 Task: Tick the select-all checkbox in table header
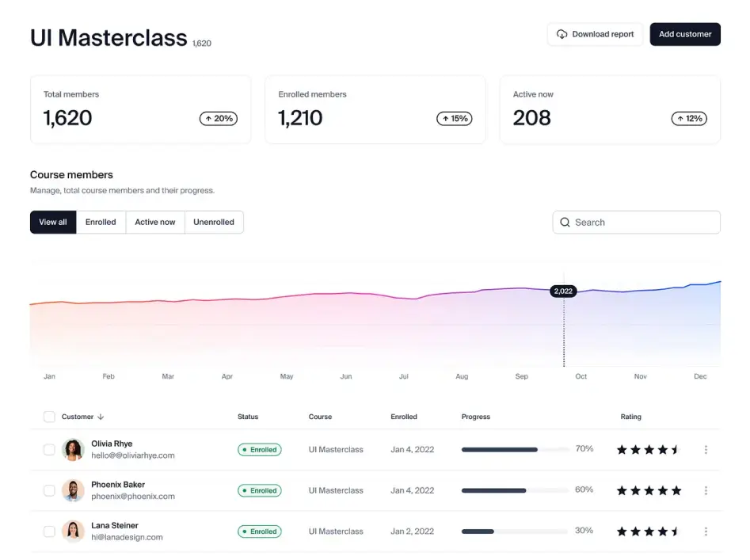(x=49, y=417)
